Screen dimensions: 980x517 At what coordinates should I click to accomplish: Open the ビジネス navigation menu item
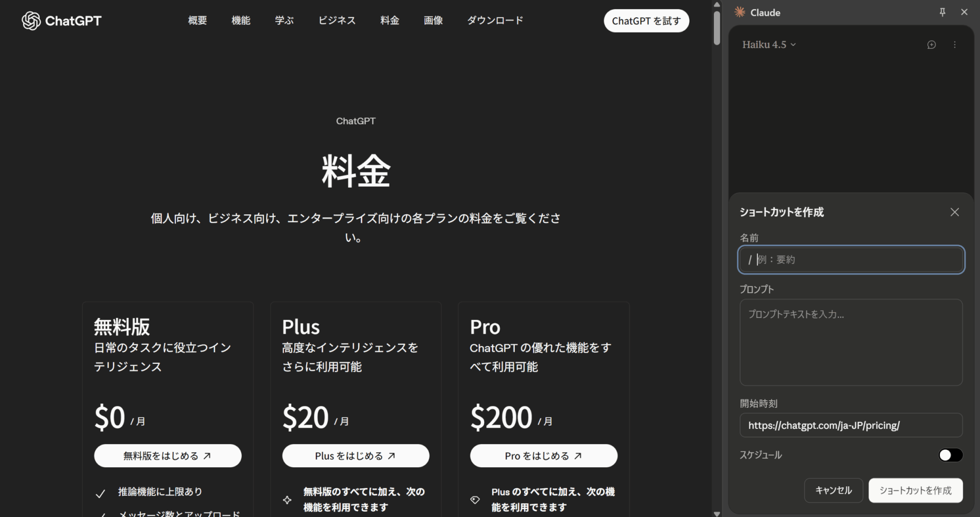[337, 21]
